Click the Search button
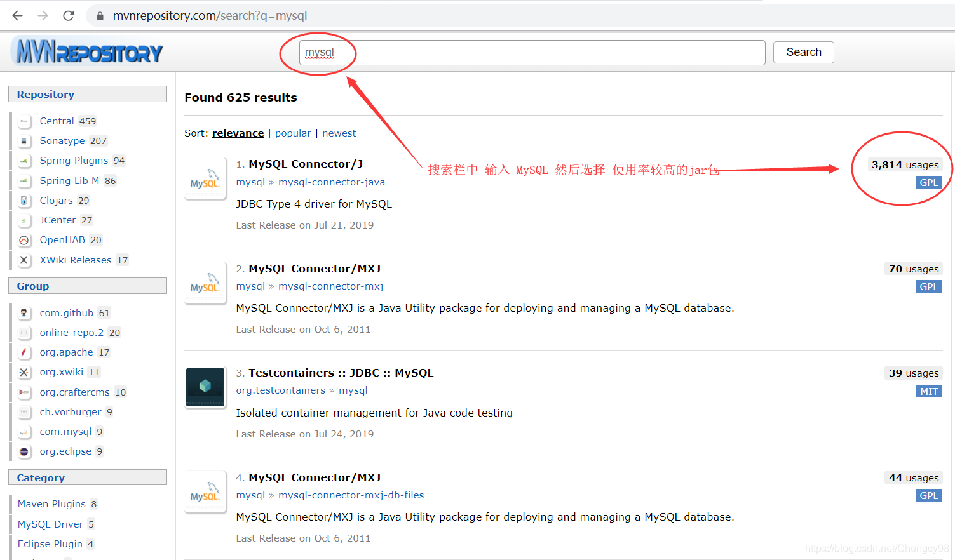955x560 pixels. (x=804, y=52)
